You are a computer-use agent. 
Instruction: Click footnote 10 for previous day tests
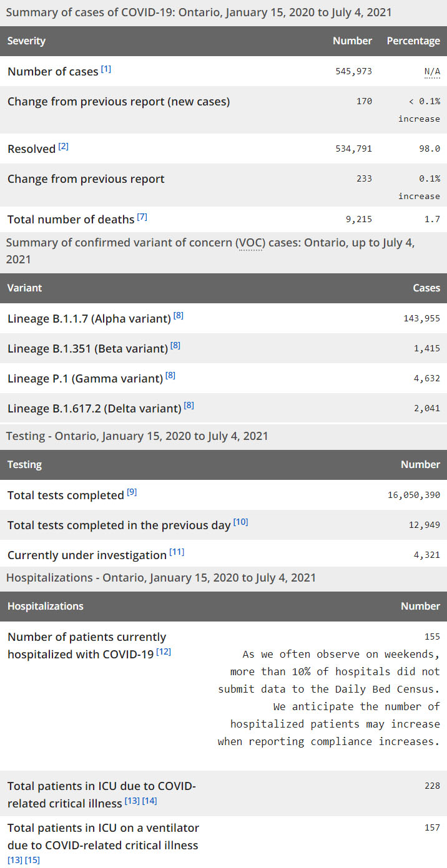(x=241, y=522)
